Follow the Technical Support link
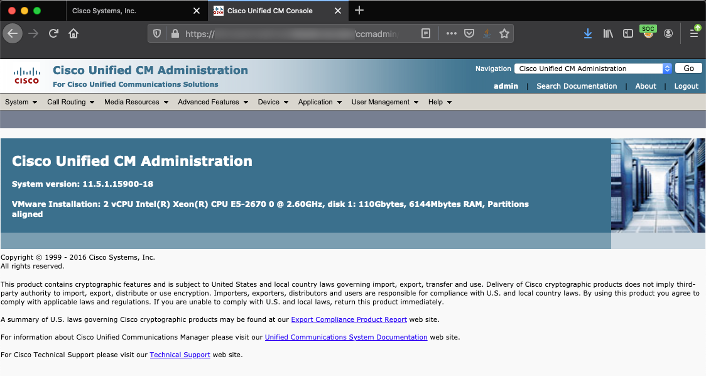706x376 pixels. click(180, 355)
